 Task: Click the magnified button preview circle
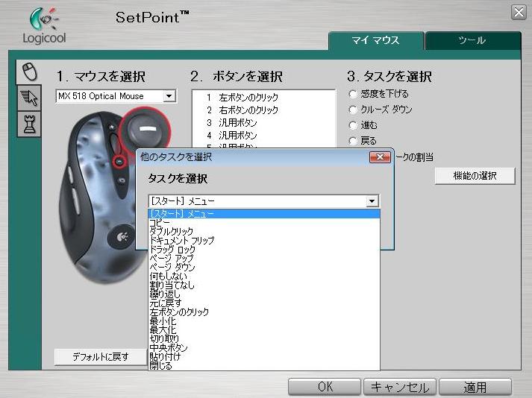coord(146,129)
